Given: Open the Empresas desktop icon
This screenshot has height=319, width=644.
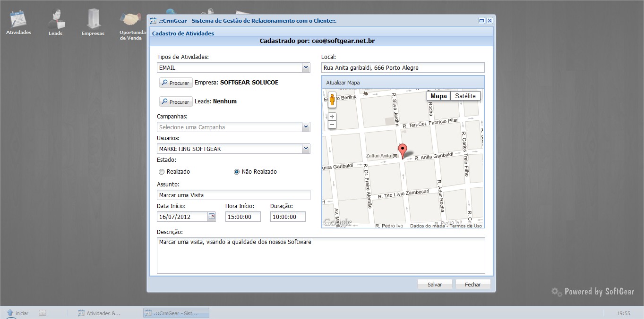Looking at the screenshot, I should pyautogui.click(x=93, y=21).
